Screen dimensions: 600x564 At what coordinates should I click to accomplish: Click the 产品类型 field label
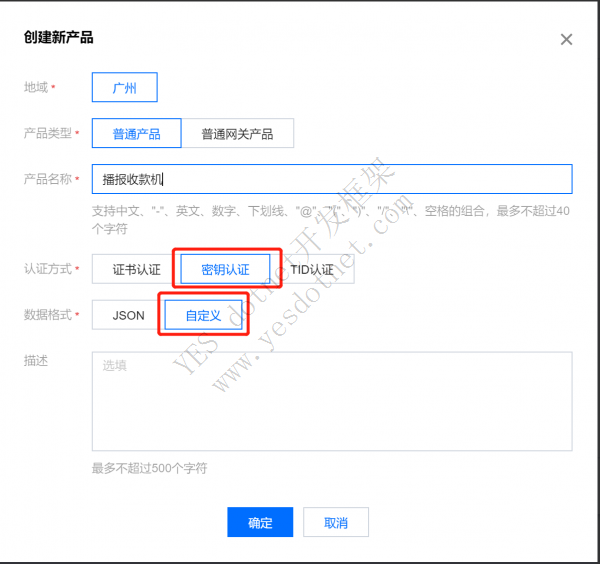point(47,133)
